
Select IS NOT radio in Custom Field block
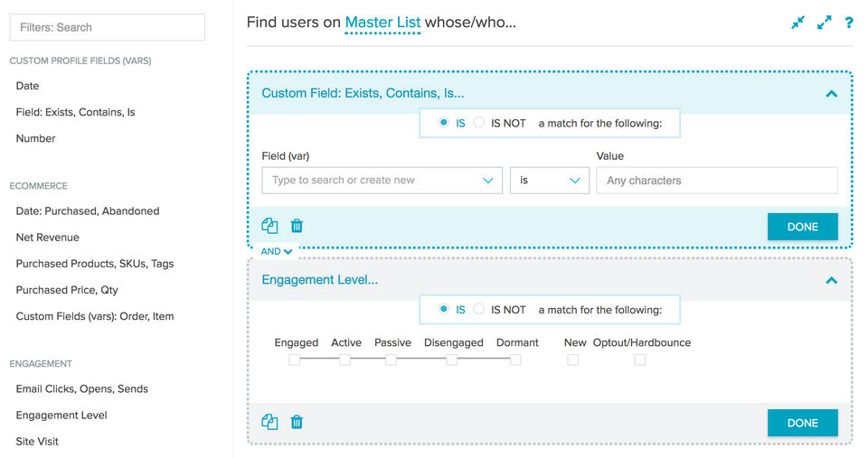tap(480, 123)
